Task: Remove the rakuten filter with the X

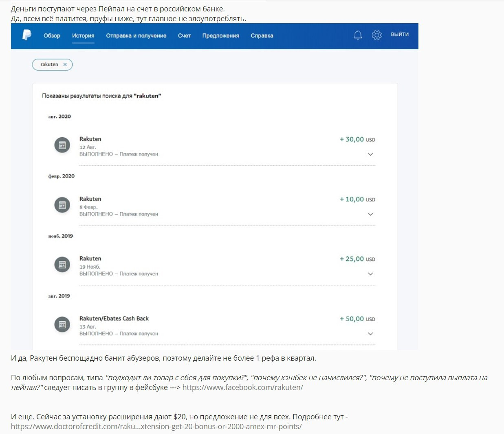Action: (65, 64)
